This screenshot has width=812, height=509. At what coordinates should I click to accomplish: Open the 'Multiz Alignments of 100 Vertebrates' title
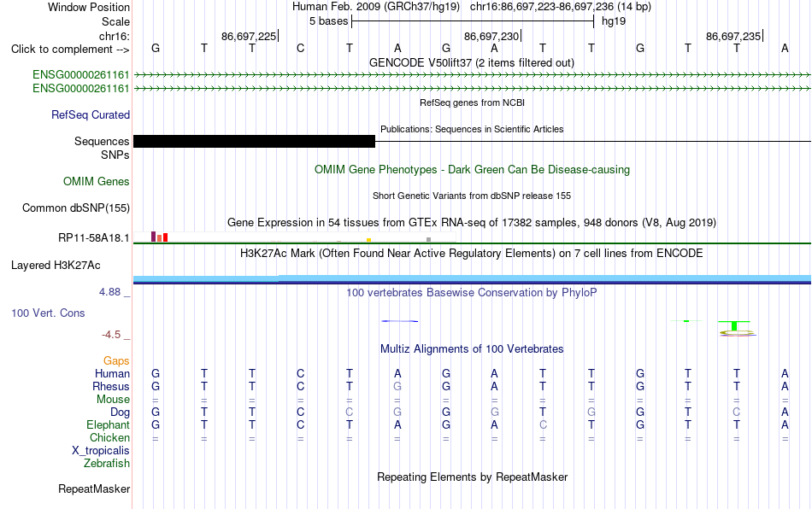pos(472,348)
